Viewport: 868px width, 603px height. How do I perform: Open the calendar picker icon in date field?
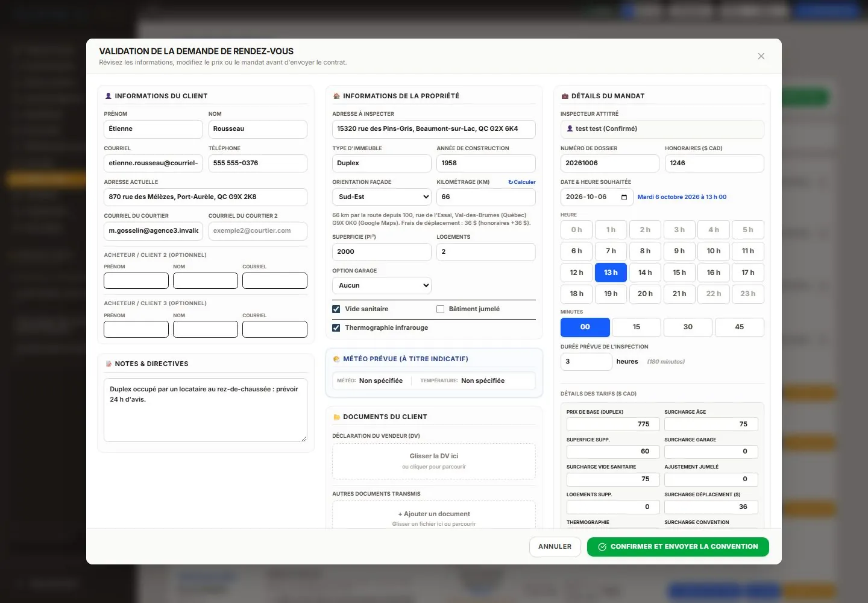624,197
